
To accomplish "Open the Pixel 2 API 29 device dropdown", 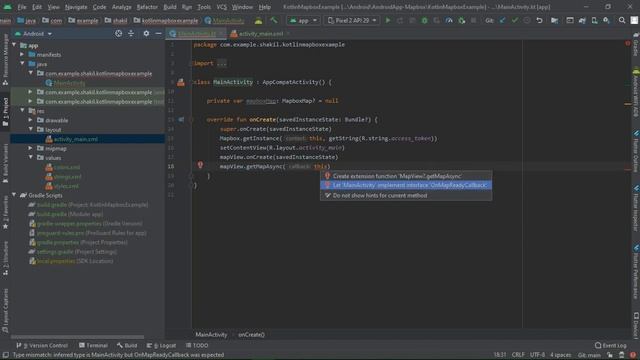I will [352, 20].
